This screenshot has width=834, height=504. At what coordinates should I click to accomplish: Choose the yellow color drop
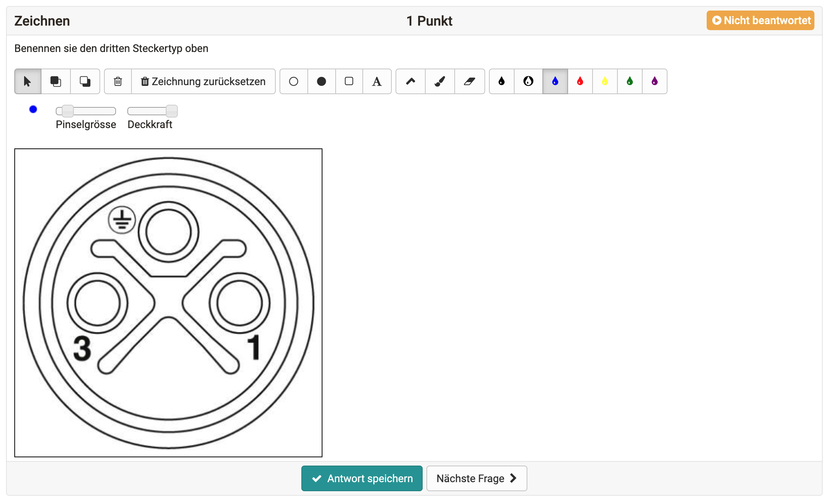point(605,81)
